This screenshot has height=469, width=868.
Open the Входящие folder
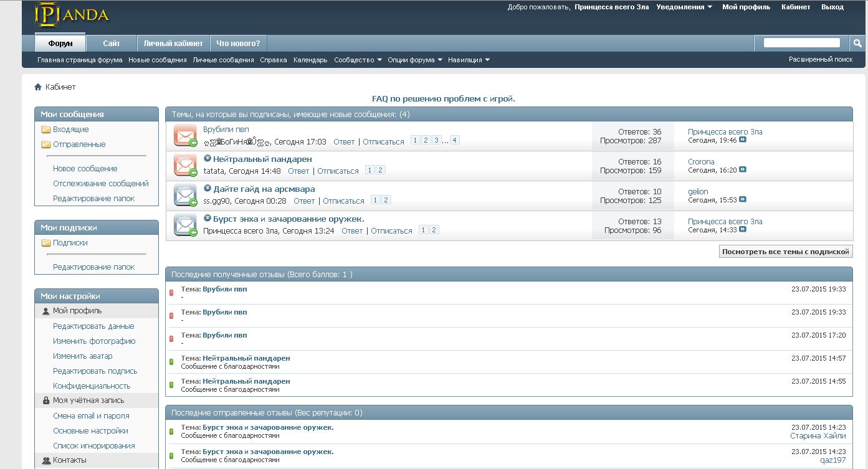coord(70,130)
